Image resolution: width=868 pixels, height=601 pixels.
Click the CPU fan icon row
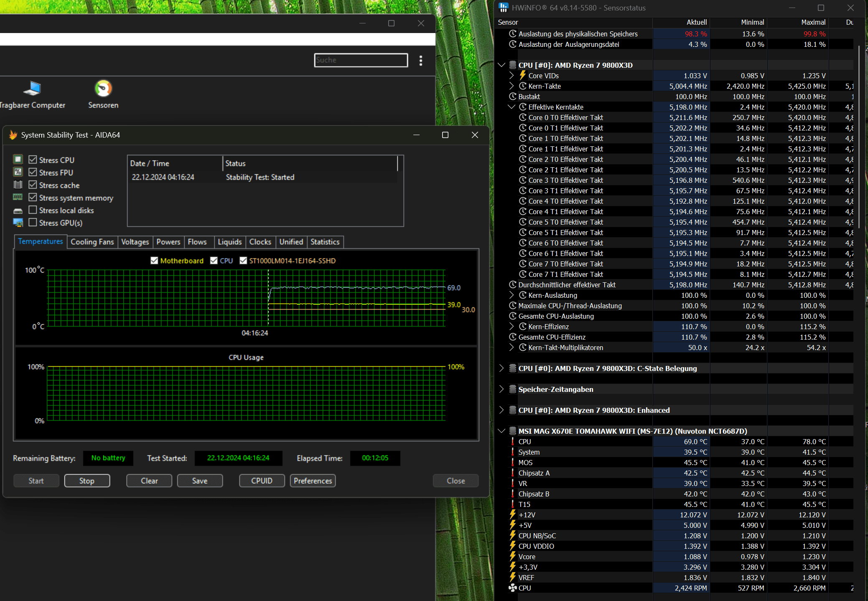pos(512,588)
